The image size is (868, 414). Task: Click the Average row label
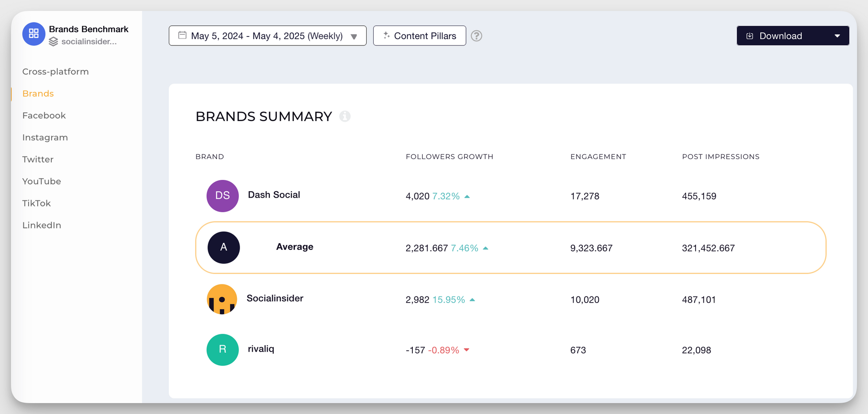pos(295,247)
